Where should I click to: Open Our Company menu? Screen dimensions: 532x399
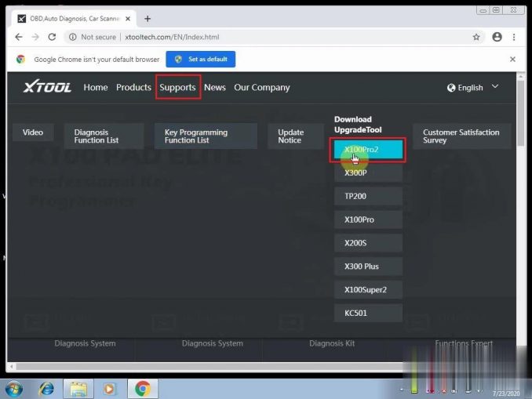click(x=262, y=88)
